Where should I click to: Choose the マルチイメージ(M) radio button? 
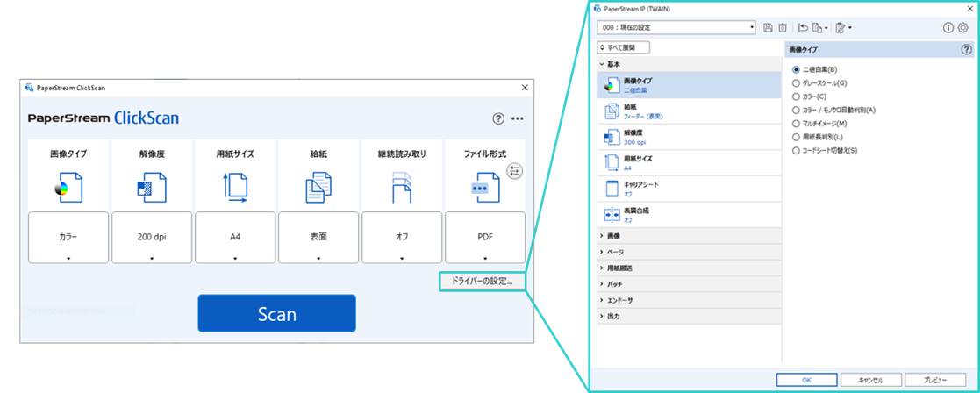coord(796,123)
